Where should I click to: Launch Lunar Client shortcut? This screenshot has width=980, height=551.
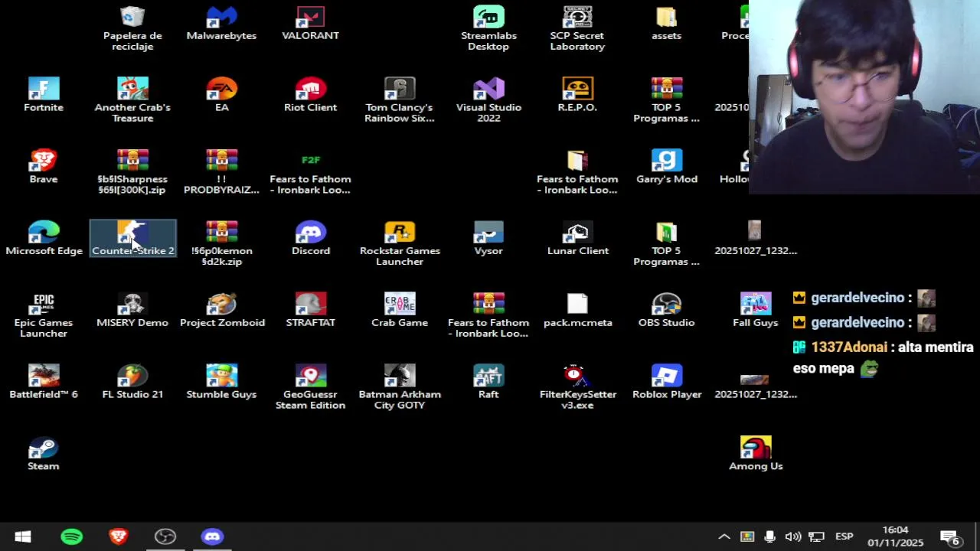[577, 239]
